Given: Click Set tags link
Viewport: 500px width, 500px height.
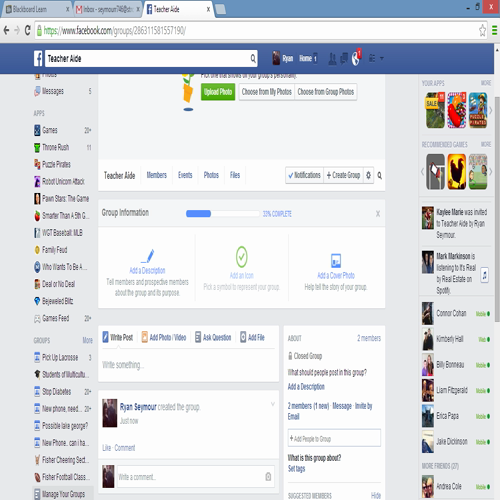Looking at the screenshot, I should coord(296,469).
